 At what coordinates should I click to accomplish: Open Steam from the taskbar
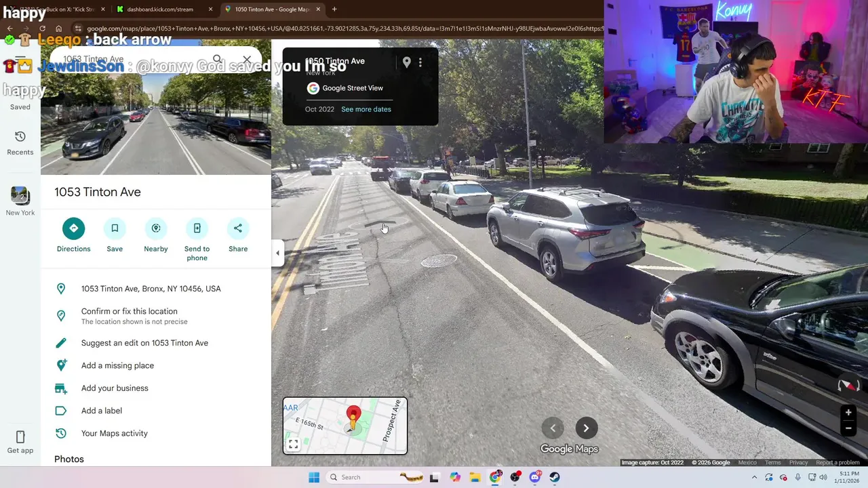pyautogui.click(x=555, y=477)
